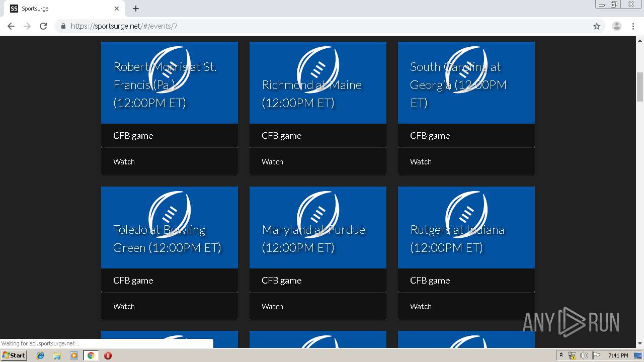Open the Action Center flag icon
The image size is (644, 362).
point(596,355)
